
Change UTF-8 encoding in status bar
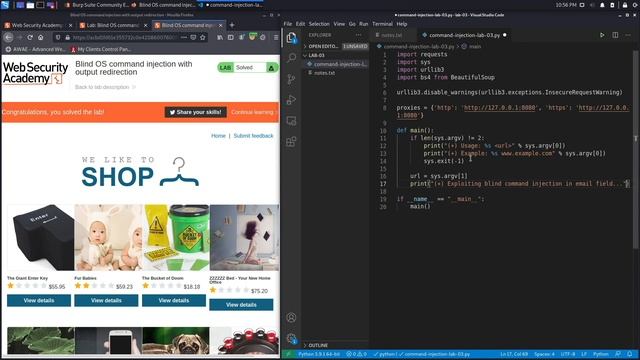tap(568, 354)
